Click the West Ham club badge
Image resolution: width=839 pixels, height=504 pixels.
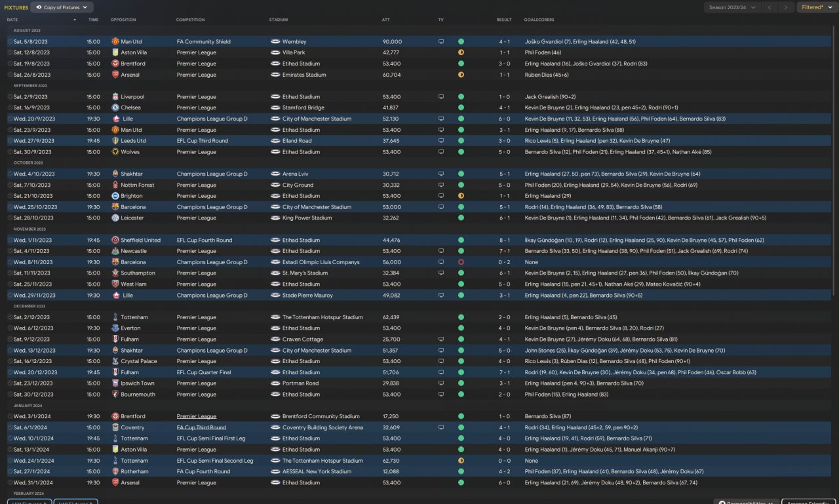115,284
